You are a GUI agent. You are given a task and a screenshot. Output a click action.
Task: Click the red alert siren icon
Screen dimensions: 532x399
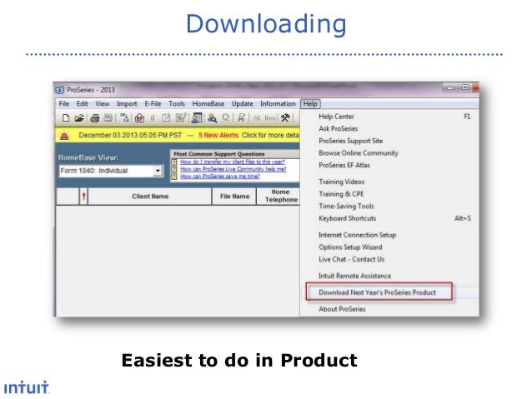(x=64, y=135)
